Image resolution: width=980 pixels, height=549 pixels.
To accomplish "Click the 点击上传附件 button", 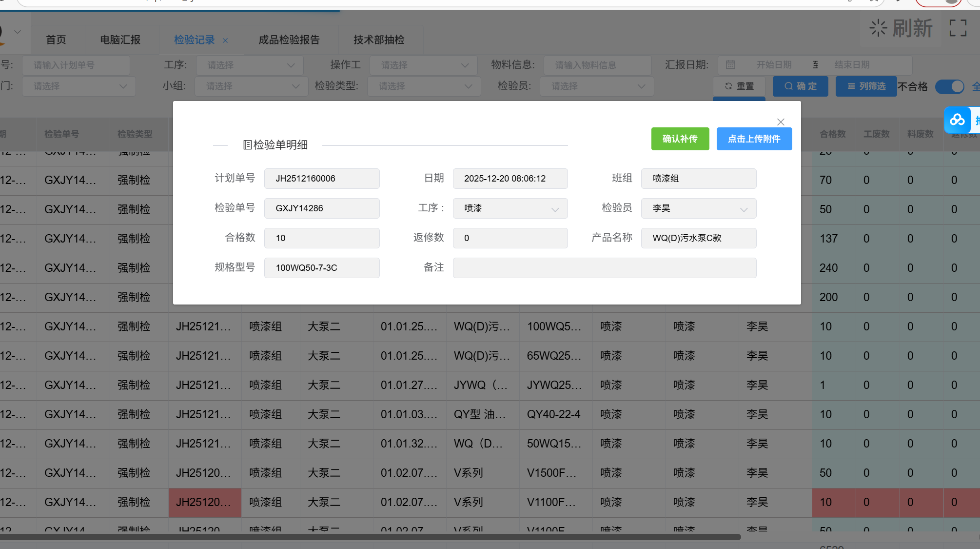I will point(754,139).
